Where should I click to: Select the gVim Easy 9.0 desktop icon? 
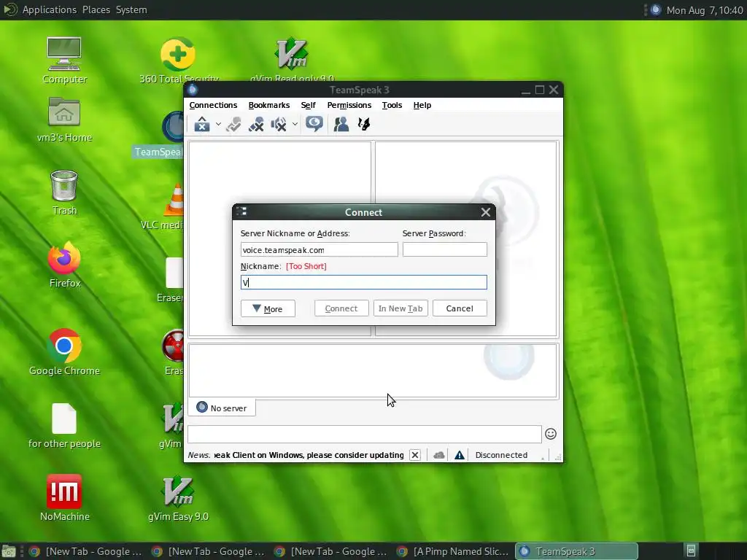tap(178, 498)
